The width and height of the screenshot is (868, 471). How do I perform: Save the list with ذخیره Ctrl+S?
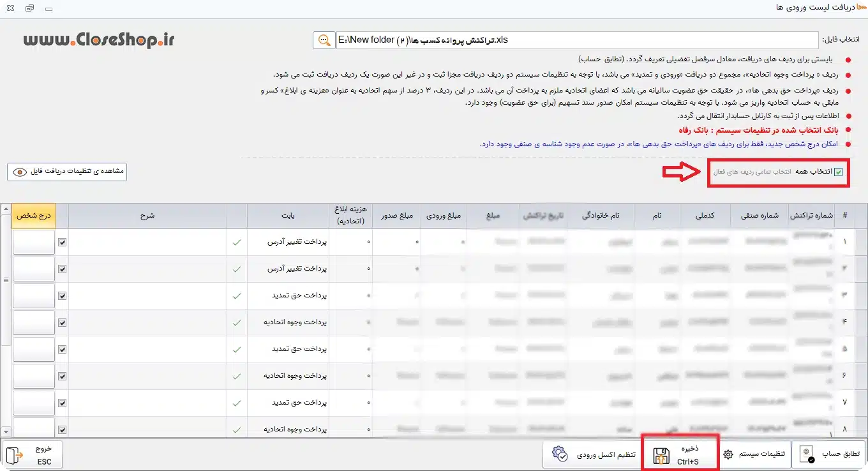680,454
